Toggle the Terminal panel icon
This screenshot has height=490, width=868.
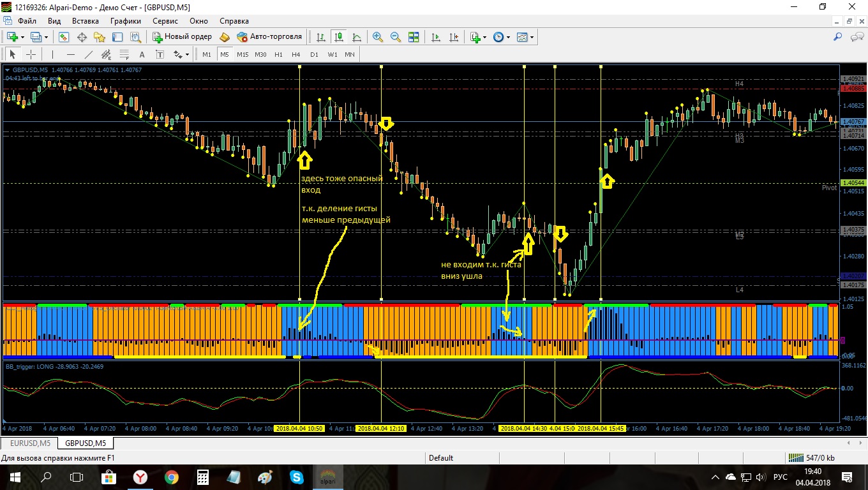point(117,37)
